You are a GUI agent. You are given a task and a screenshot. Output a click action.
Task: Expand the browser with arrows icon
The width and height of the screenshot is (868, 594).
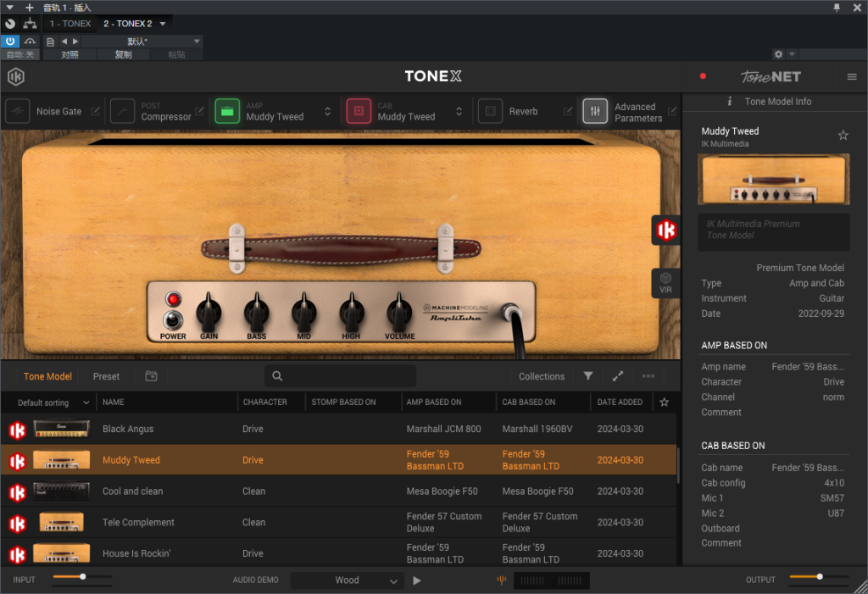pos(618,376)
